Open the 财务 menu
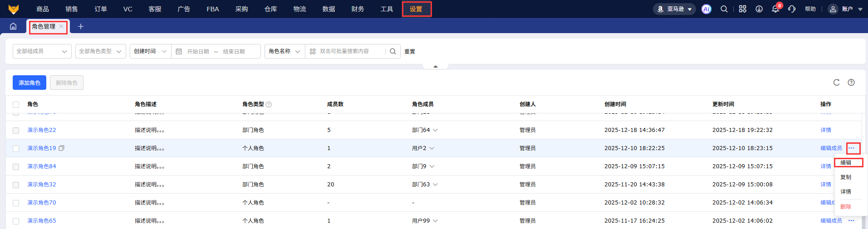The width and height of the screenshot is (868, 229). click(358, 9)
